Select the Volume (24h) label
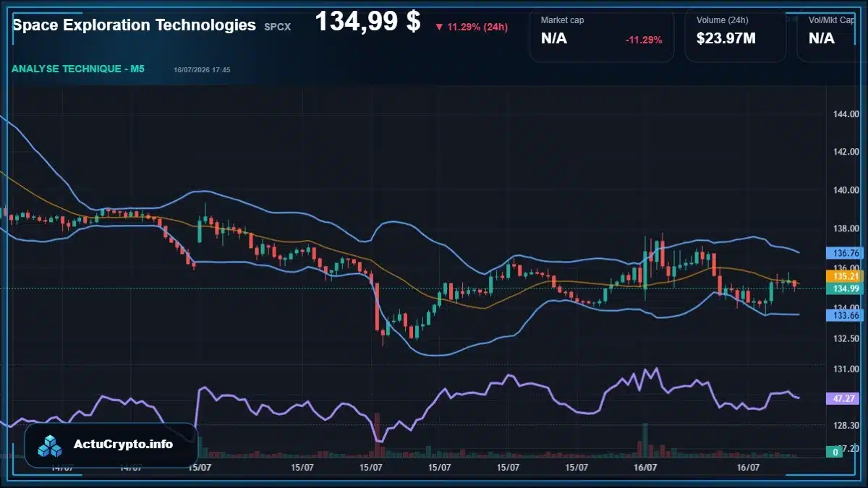Image resolution: width=868 pixels, height=488 pixels. pos(722,20)
